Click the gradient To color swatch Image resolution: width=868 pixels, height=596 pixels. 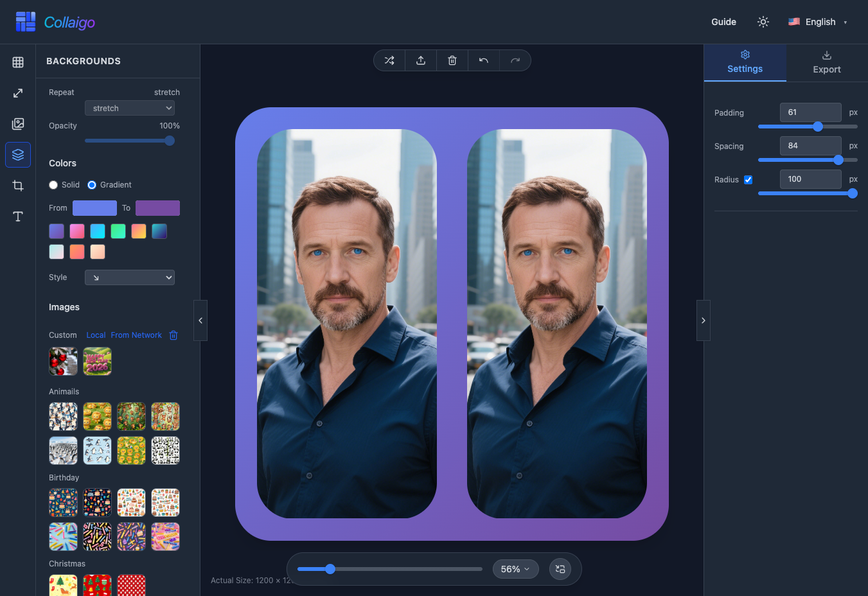(x=157, y=208)
